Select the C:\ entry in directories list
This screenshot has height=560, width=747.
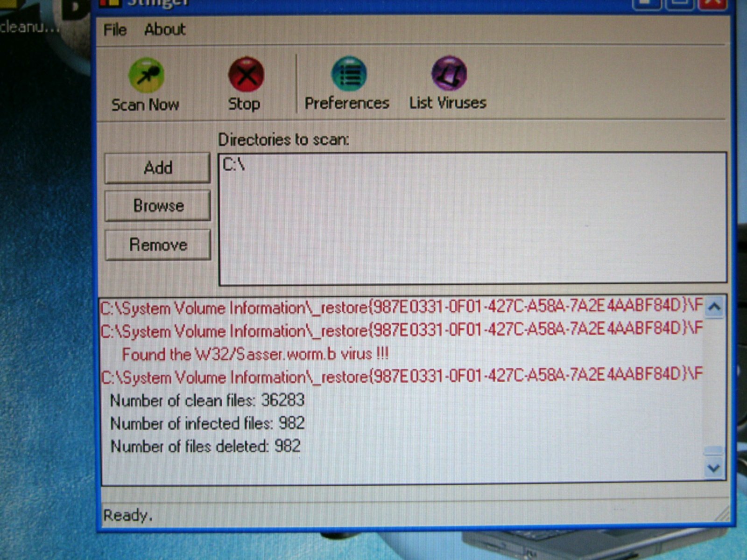tap(234, 164)
